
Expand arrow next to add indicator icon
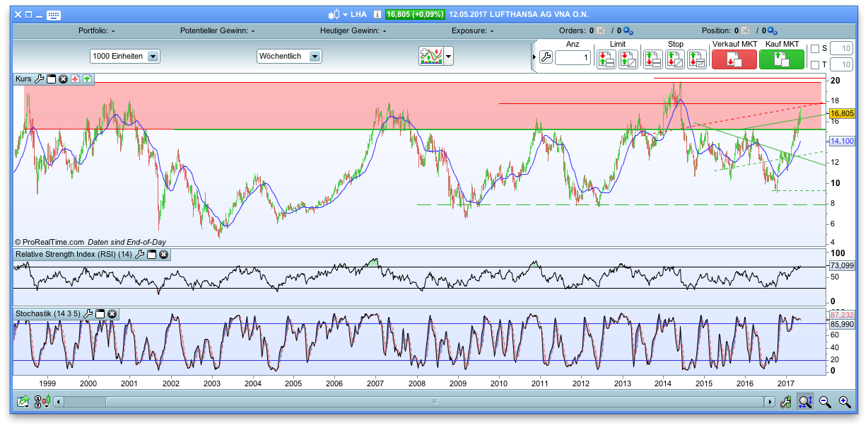click(448, 57)
